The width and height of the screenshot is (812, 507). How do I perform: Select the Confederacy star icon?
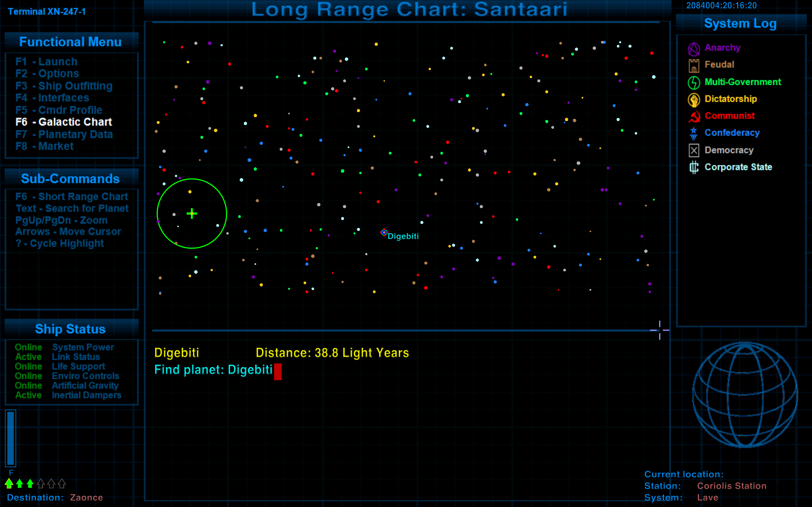[x=694, y=134]
